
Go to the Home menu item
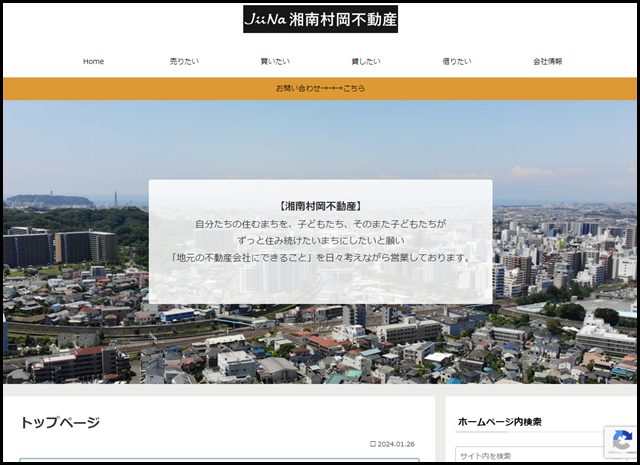[93, 61]
